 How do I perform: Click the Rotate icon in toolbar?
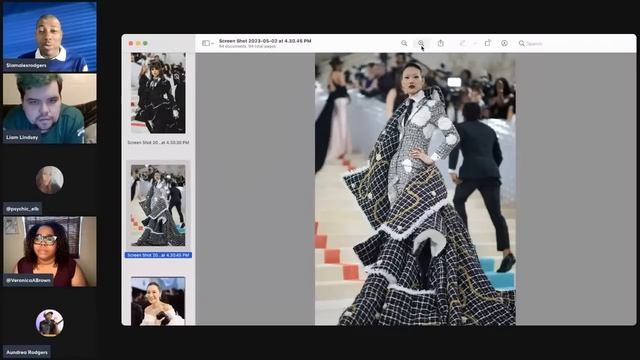tap(487, 43)
